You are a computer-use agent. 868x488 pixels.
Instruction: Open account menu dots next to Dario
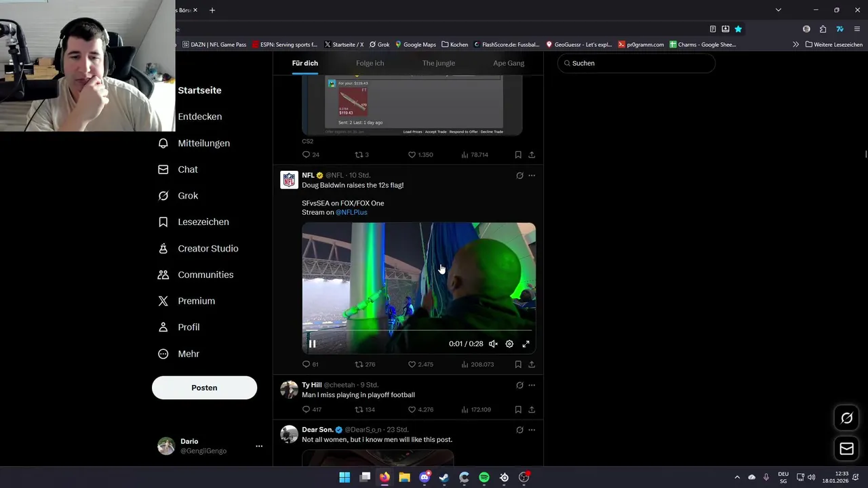(x=259, y=446)
